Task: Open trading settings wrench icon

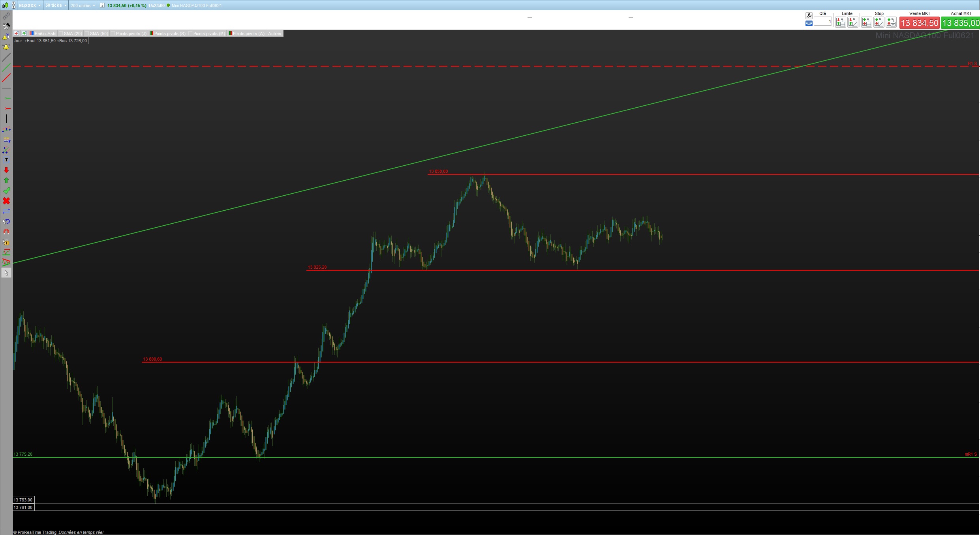Action: [809, 16]
